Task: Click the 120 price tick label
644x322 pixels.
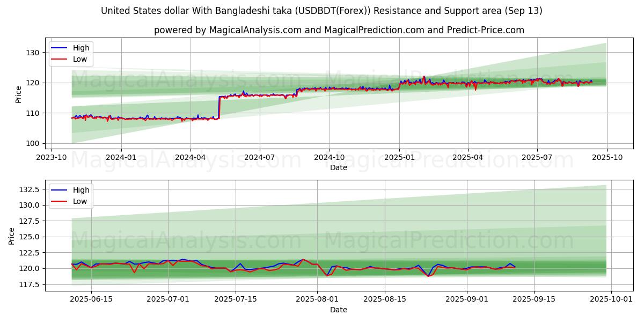Action: pos(32,83)
